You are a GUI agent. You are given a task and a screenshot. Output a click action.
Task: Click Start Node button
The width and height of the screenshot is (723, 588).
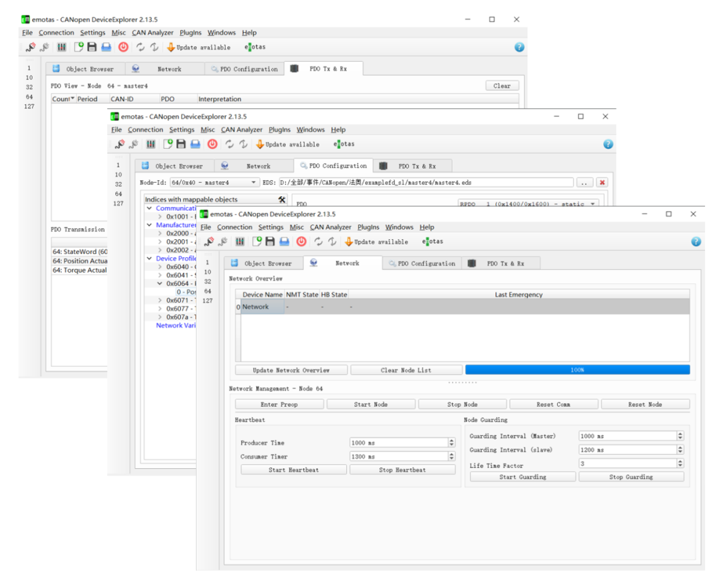(371, 405)
